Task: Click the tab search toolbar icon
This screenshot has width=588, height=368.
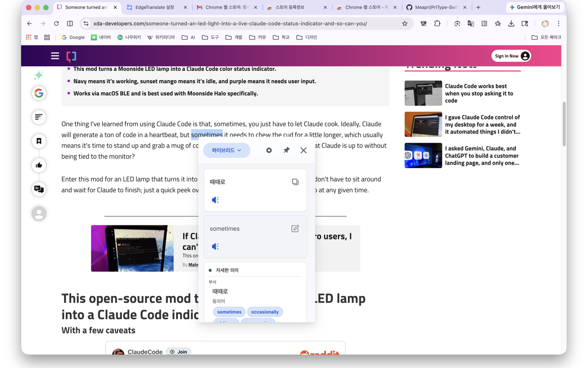Action: (x=525, y=23)
